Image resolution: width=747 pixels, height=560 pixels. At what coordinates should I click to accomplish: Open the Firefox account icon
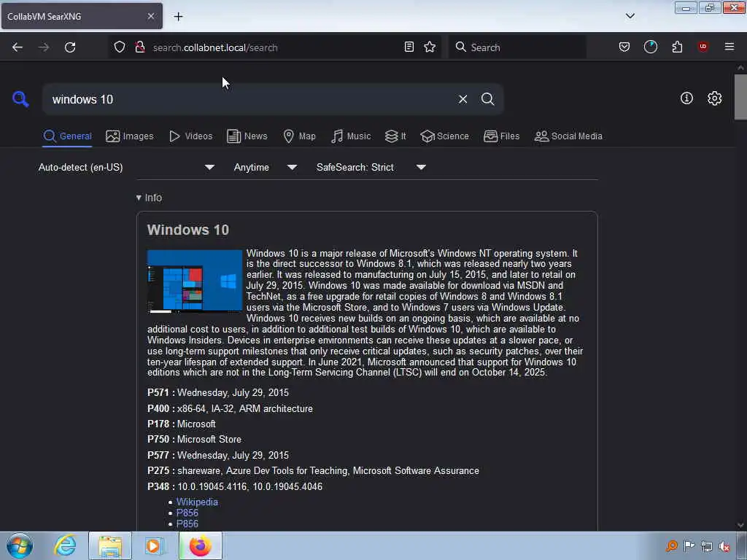650,47
